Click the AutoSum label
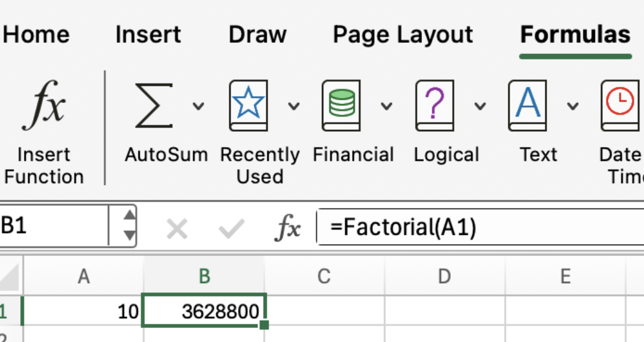 click(166, 155)
